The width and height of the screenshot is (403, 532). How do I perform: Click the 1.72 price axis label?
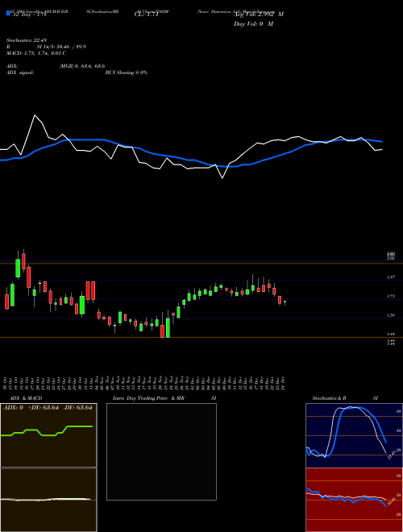pos(390,297)
